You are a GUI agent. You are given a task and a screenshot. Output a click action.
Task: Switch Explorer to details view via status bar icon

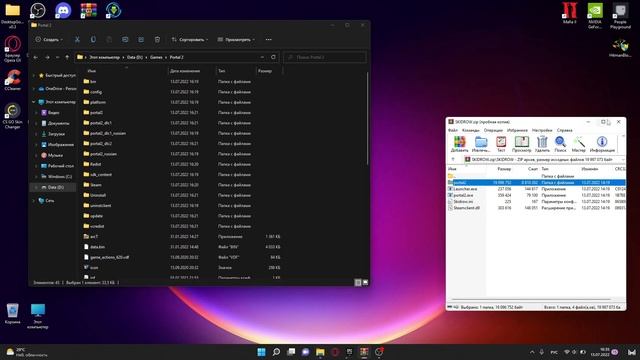pyautogui.click(x=358, y=282)
